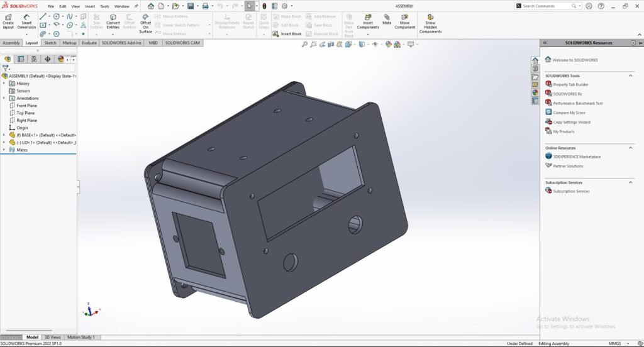Collapse the SOLIDWORKS Tools section
This screenshot has height=347, width=644.
631,75
